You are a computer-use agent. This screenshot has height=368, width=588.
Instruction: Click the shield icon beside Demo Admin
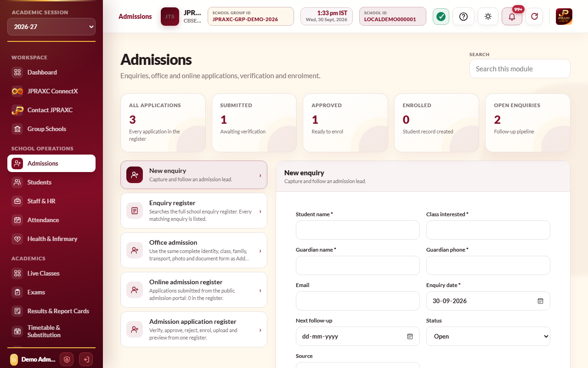pyautogui.click(x=67, y=359)
